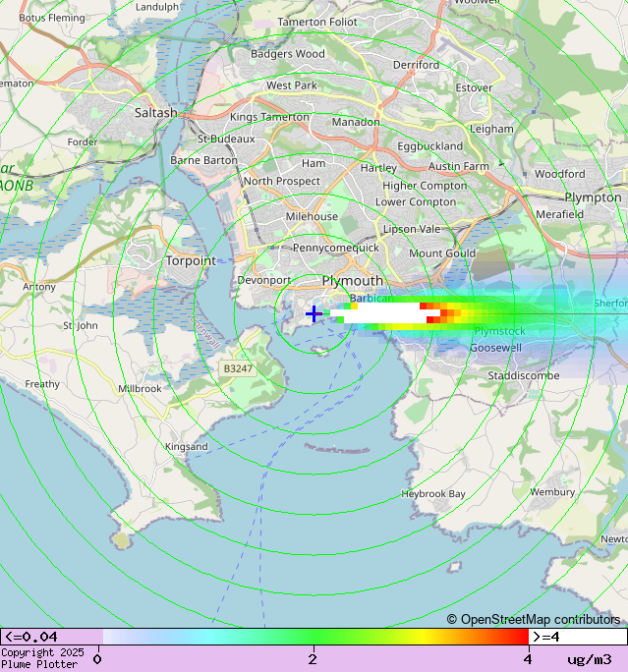Click the Milehouse label

312,216
